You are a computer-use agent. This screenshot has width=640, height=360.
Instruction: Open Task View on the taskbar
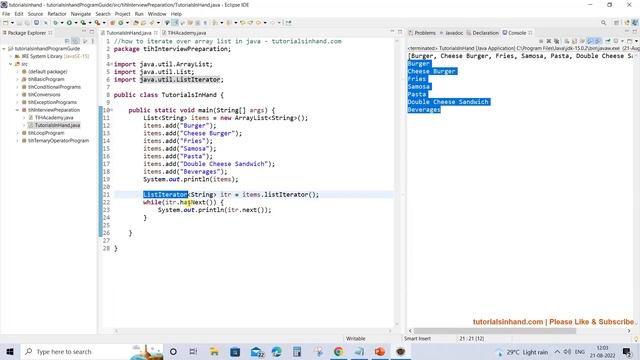coord(193,351)
